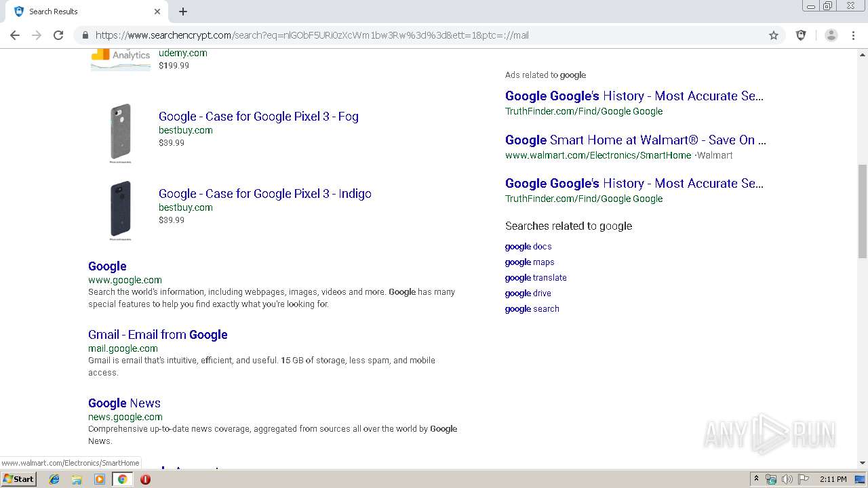Open Analytics product thumbnail
Screen dimensions: 868x488
121,58
